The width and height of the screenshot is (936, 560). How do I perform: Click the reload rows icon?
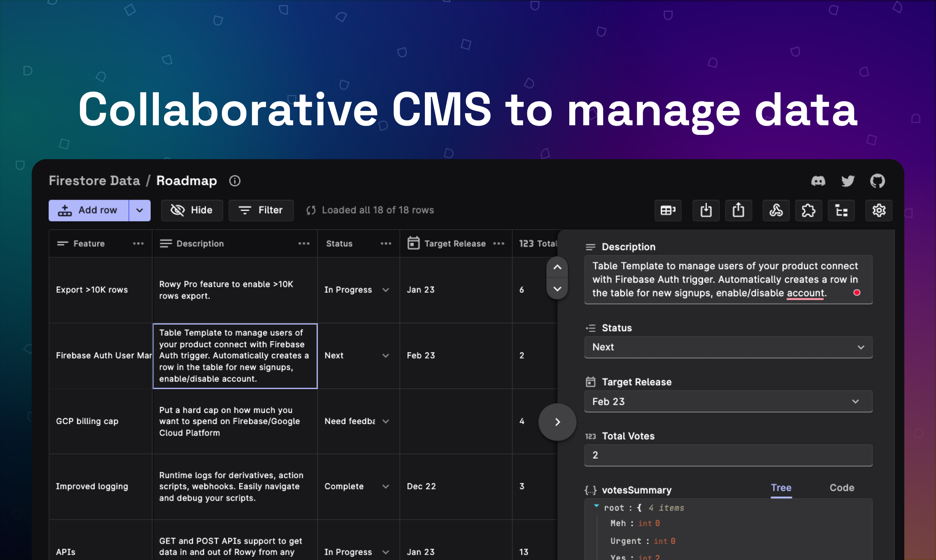[x=311, y=210]
